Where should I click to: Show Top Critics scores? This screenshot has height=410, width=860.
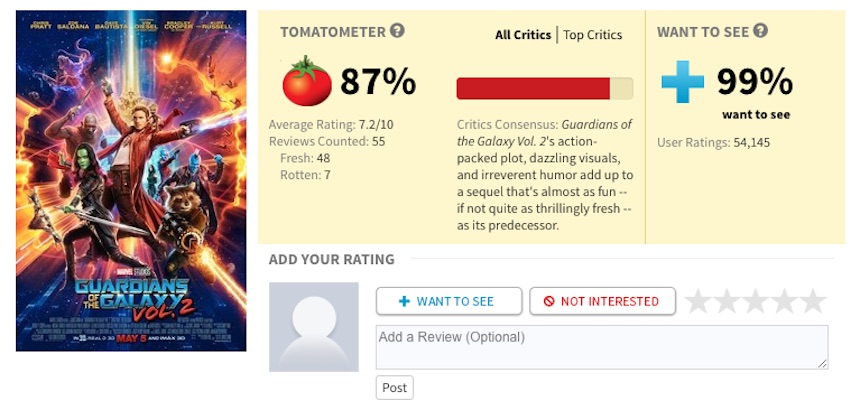(592, 35)
